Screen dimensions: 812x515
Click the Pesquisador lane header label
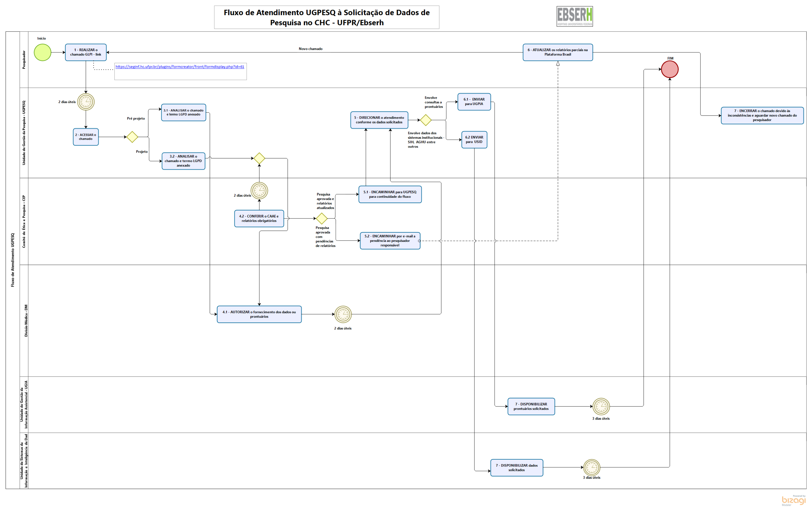pyautogui.click(x=24, y=60)
